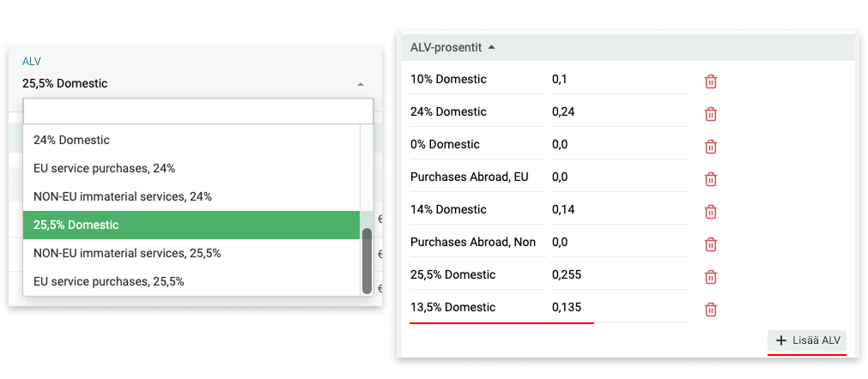Click the dropdown list scrollbar thumb
This screenshot has width=868, height=379.
click(x=367, y=261)
